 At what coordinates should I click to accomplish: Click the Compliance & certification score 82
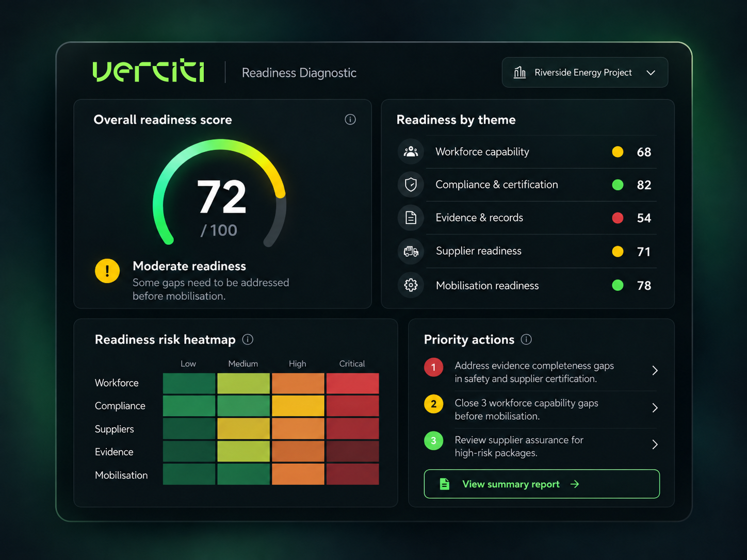click(644, 185)
